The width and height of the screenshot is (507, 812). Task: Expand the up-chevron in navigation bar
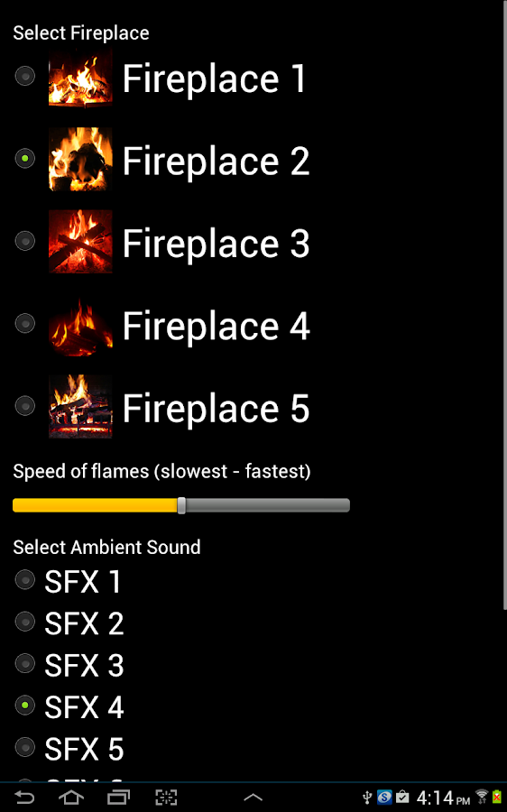coord(253,798)
